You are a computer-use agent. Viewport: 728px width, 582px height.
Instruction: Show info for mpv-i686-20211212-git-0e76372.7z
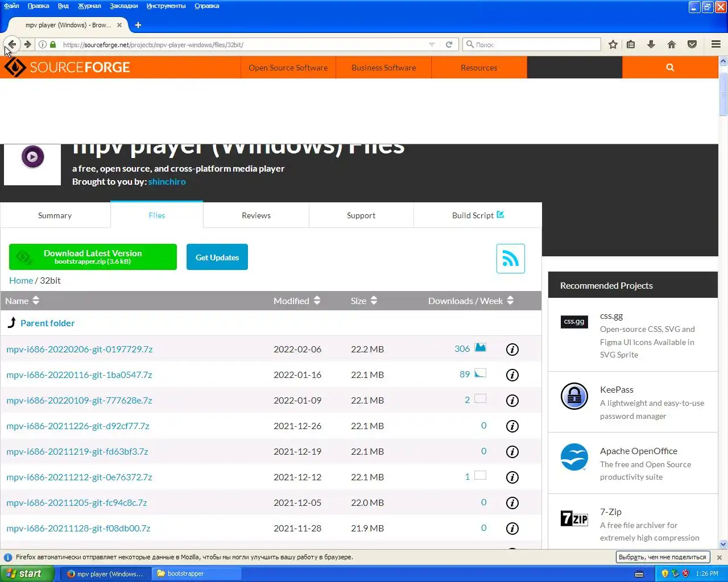pyautogui.click(x=512, y=477)
